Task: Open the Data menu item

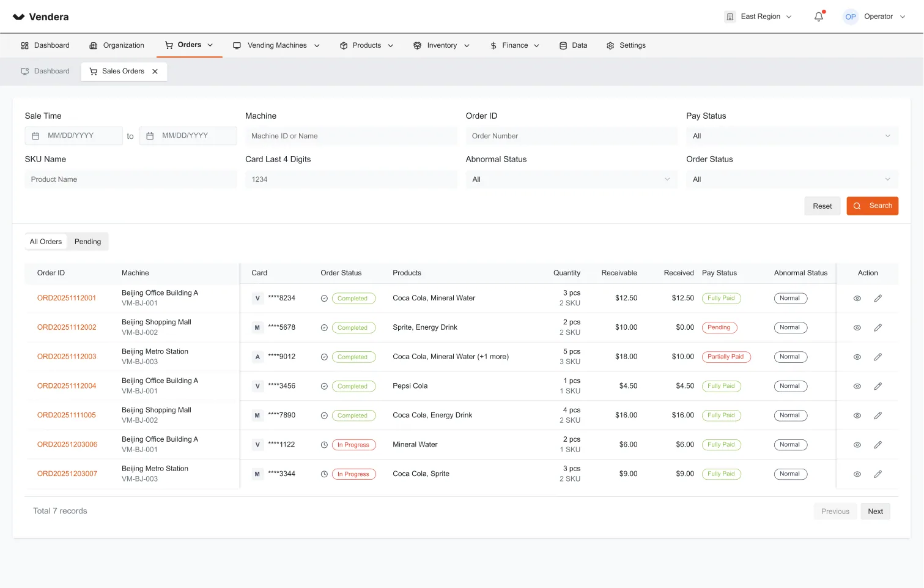Action: click(573, 46)
